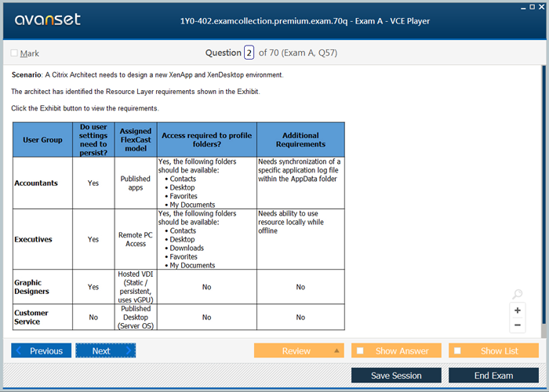Click the Avanset logo
This screenshot has width=549, height=392.
(x=47, y=20)
